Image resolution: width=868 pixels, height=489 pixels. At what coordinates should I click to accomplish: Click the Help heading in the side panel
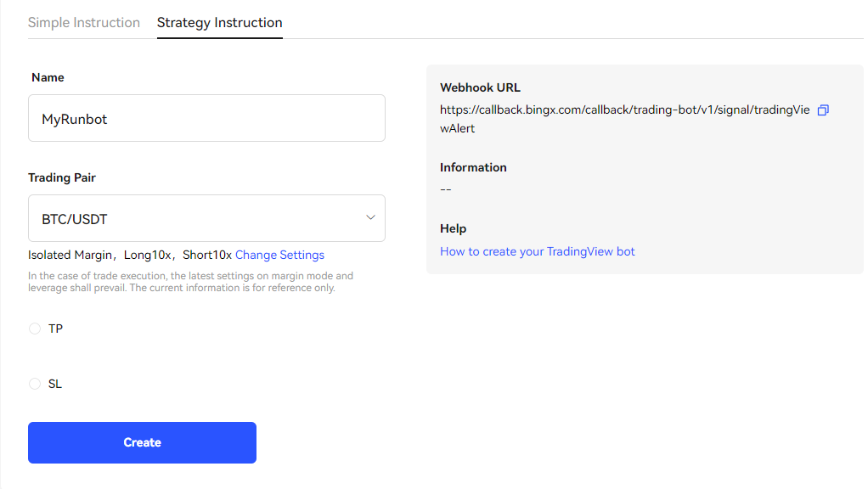point(453,228)
